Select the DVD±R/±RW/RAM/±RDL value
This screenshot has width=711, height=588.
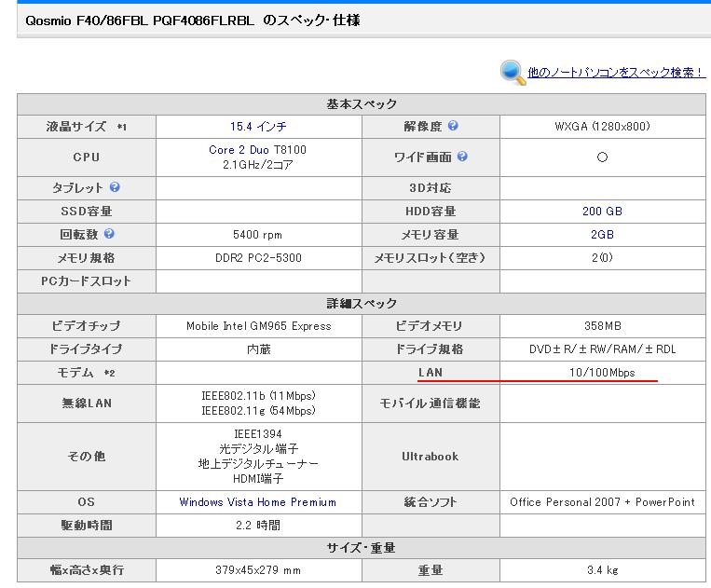pos(603,349)
